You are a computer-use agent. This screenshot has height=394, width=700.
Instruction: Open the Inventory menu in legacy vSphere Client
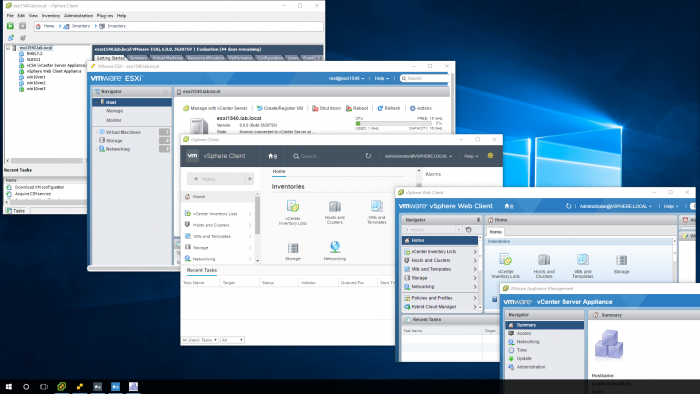[50, 16]
